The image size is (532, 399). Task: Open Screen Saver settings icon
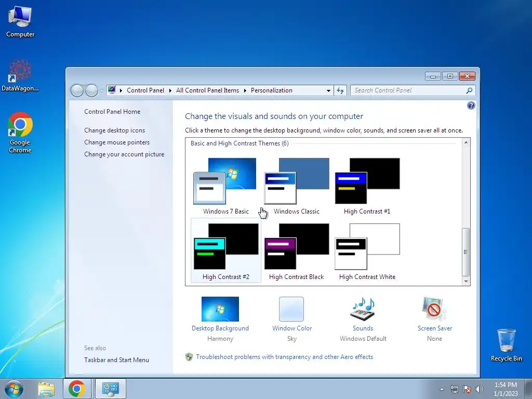pos(435,309)
